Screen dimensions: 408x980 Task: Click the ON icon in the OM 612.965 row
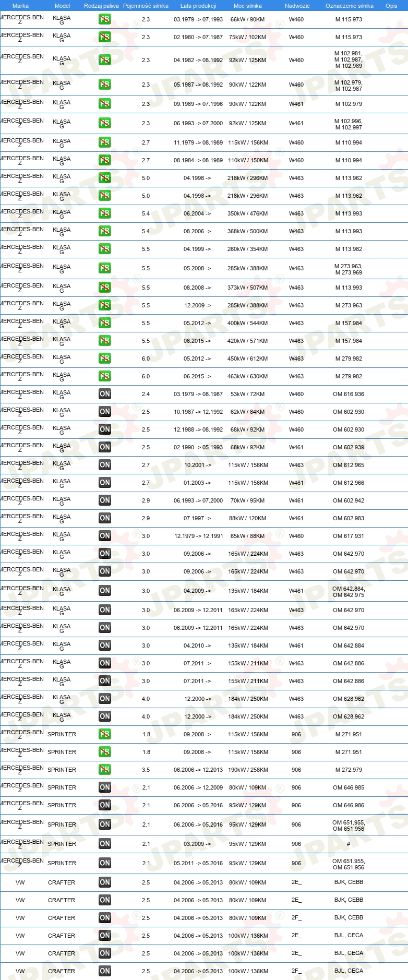(x=105, y=465)
